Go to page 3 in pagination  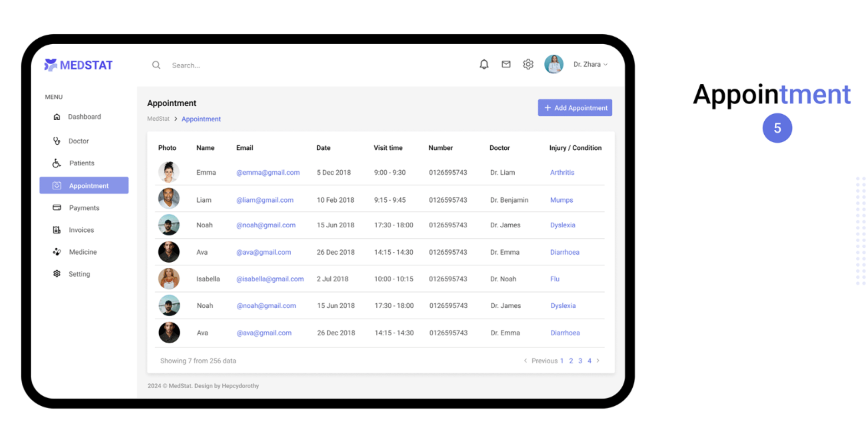[580, 361]
